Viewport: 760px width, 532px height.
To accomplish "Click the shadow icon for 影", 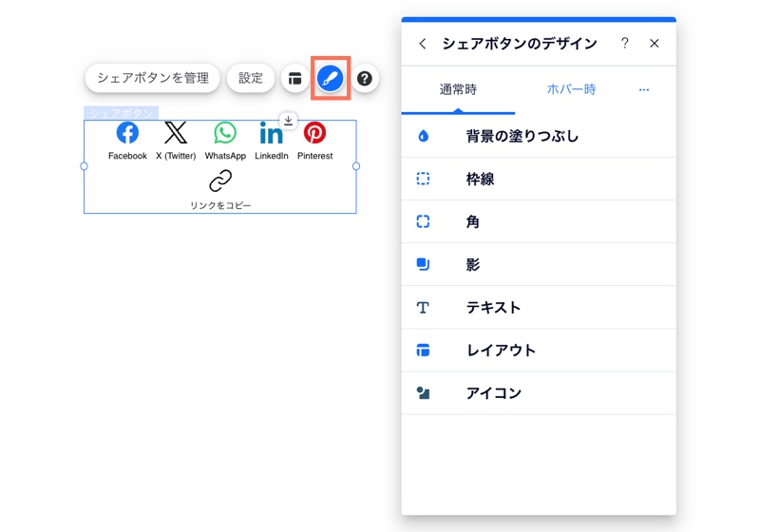I will [423, 264].
